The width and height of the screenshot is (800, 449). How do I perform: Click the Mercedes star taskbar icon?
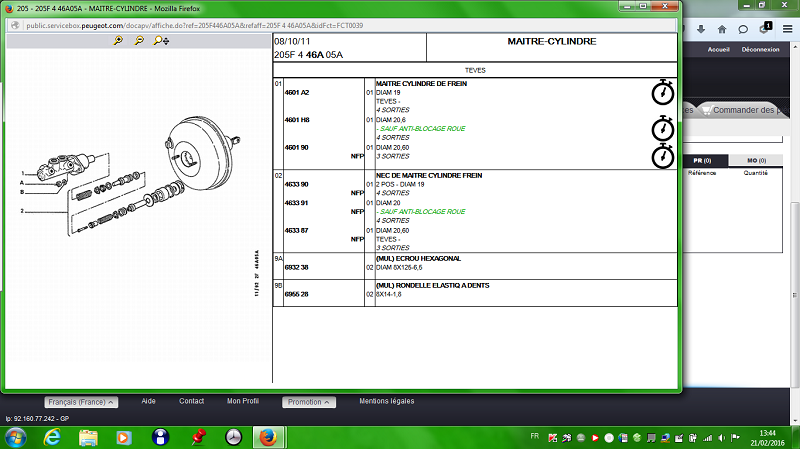point(233,437)
